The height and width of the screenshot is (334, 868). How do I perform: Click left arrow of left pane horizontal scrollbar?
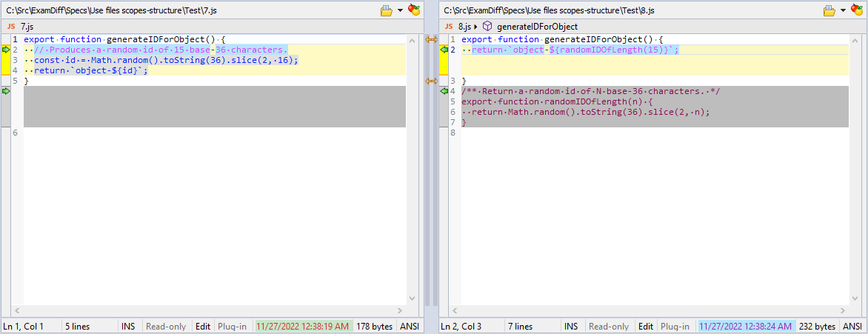coord(17,311)
